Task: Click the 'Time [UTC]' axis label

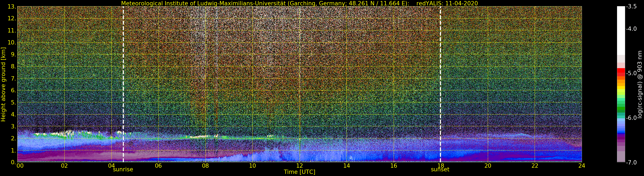Action: click(300, 172)
